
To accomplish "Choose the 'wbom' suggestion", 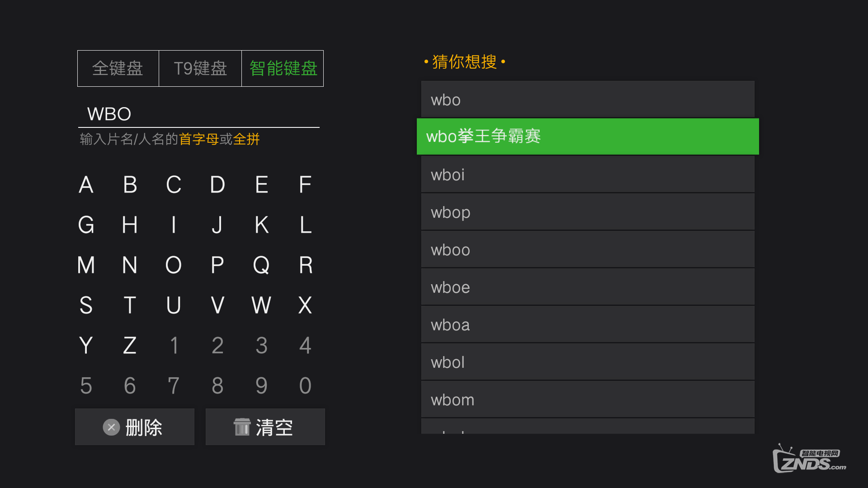I will (x=588, y=399).
